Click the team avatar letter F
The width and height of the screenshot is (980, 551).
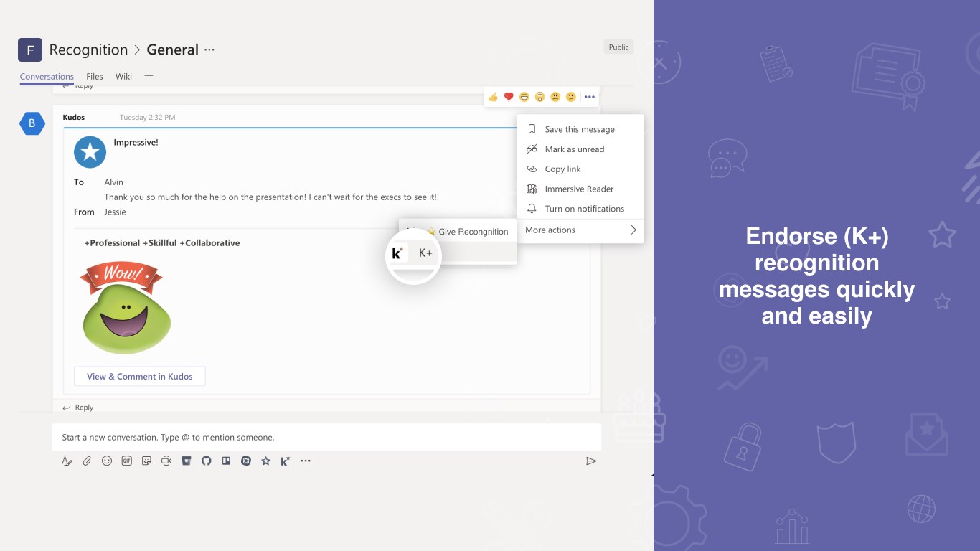click(x=30, y=50)
